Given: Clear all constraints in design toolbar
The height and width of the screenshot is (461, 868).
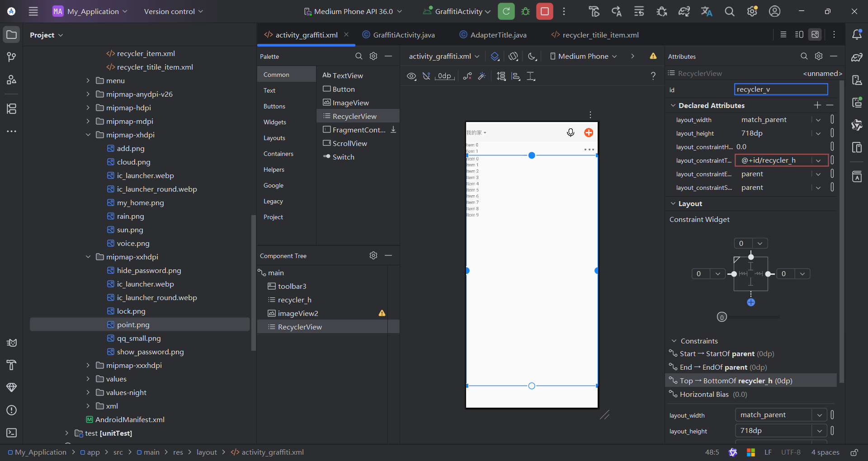Looking at the screenshot, I should [467, 76].
